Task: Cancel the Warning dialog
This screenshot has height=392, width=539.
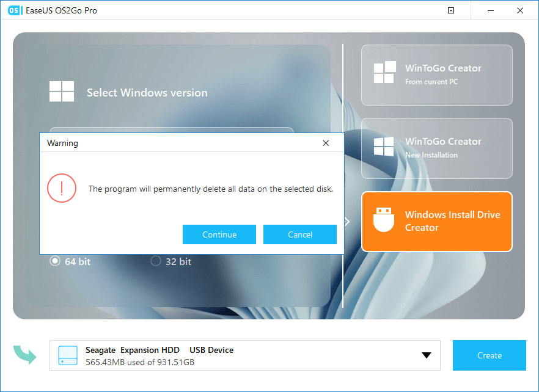Action: pyautogui.click(x=299, y=234)
